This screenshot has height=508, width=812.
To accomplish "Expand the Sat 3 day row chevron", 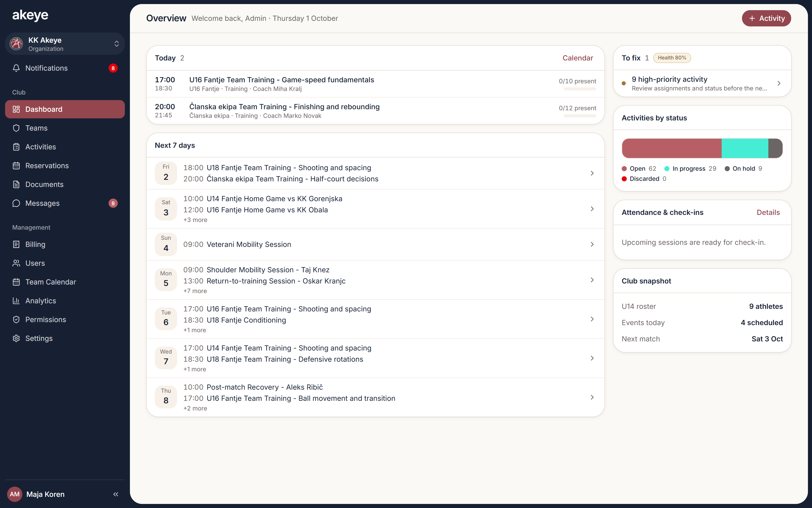I will (592, 209).
